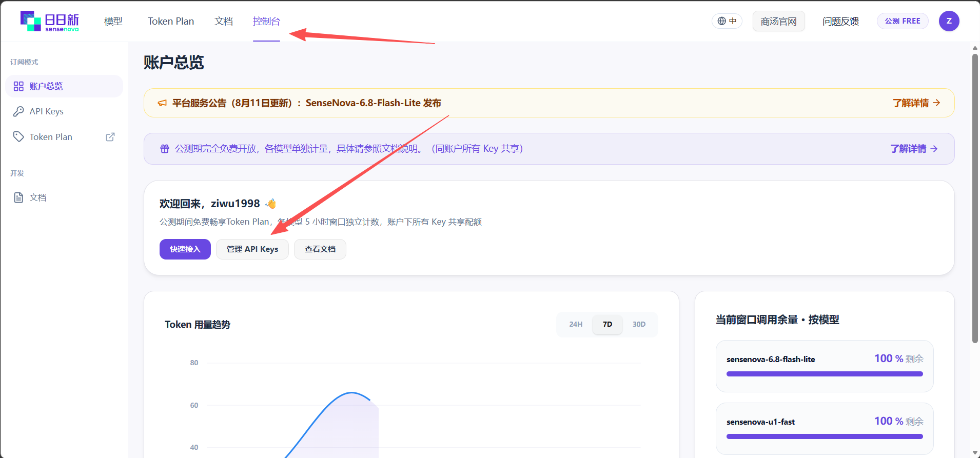The width and height of the screenshot is (980, 458).
Task: Click arrow icon in the purple beta banner
Action: 934,149
